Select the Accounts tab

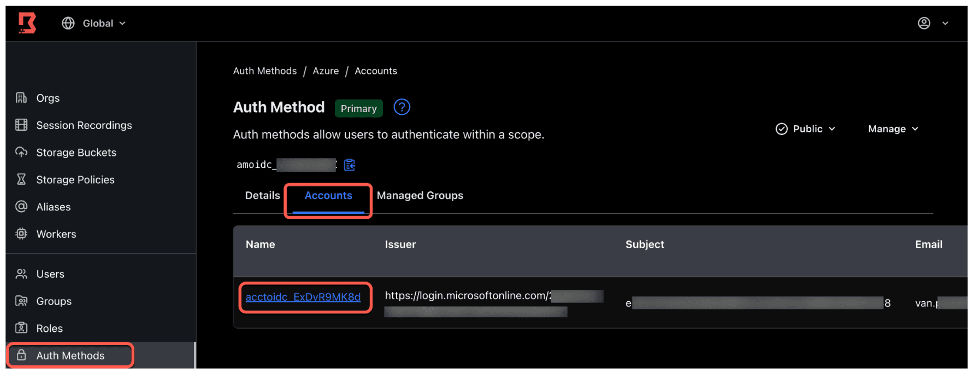coord(328,196)
